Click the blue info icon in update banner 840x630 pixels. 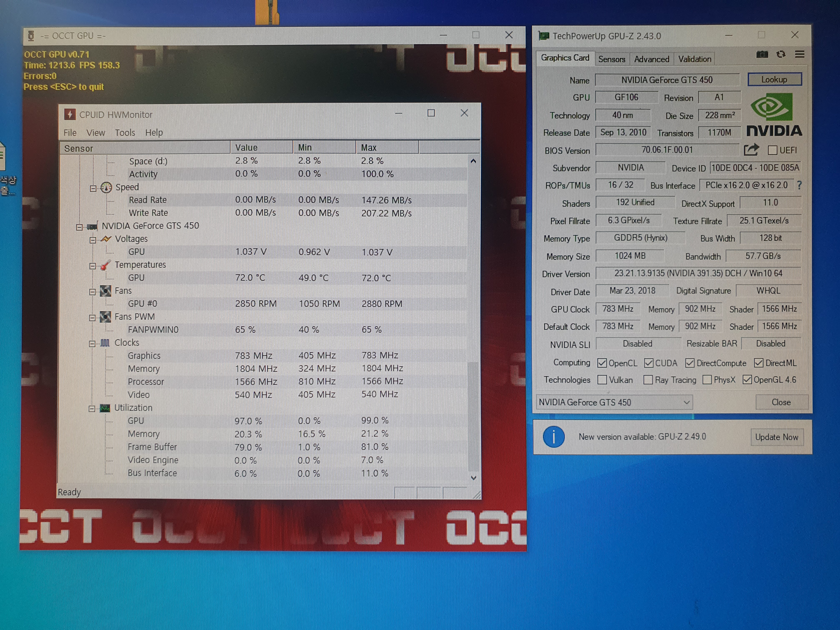[x=553, y=437]
